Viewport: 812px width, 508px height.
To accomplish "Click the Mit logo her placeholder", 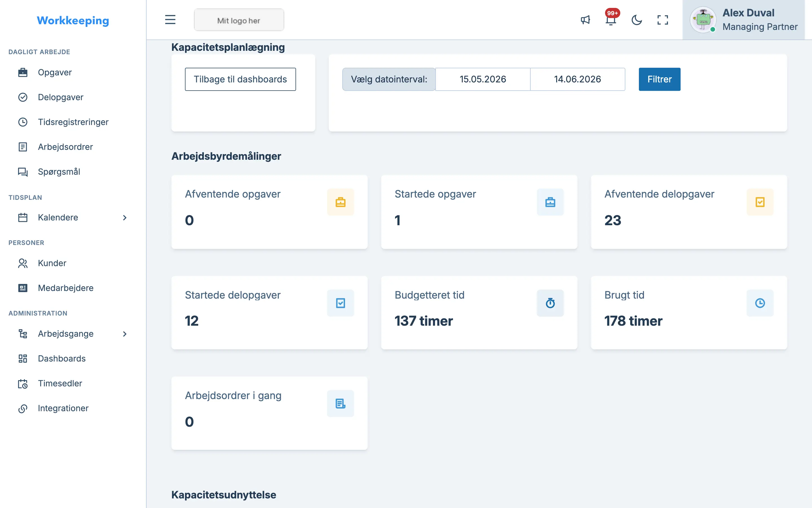I will [x=239, y=20].
